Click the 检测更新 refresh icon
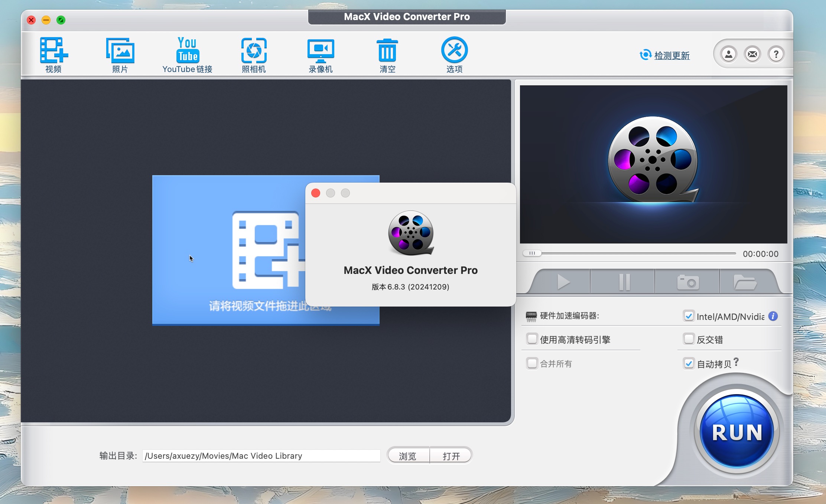Viewport: 826px width, 504px height. (x=645, y=55)
